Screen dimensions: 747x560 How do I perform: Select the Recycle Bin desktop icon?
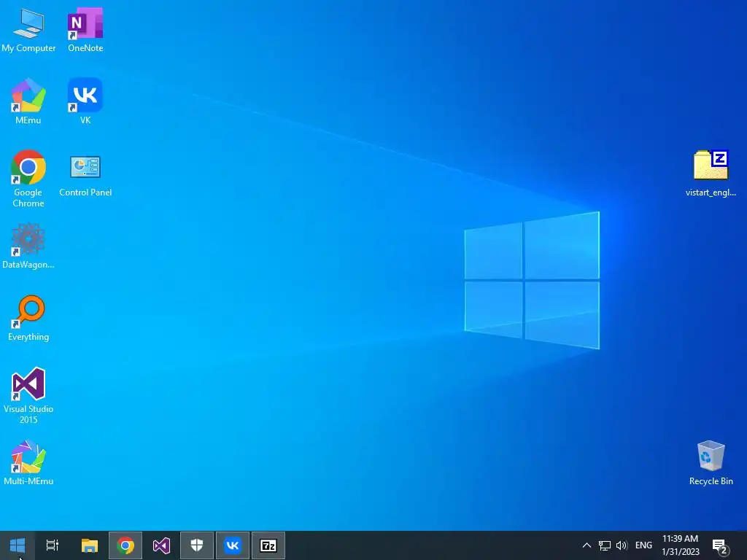point(711,463)
